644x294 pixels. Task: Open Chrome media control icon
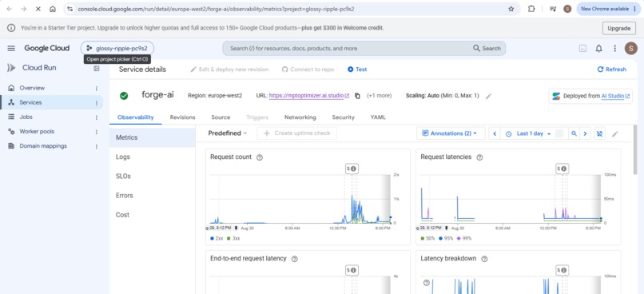point(553,9)
